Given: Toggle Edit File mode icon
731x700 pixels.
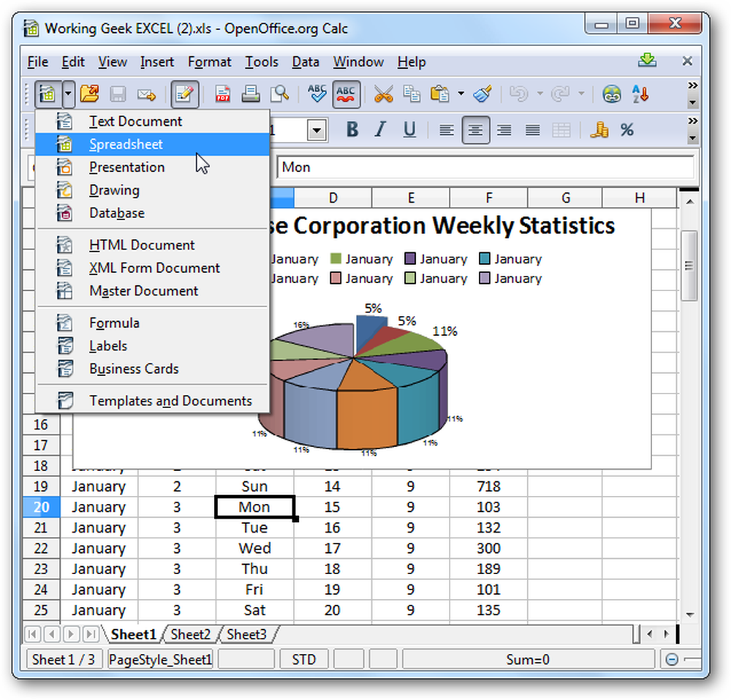Looking at the screenshot, I should pos(185,94).
